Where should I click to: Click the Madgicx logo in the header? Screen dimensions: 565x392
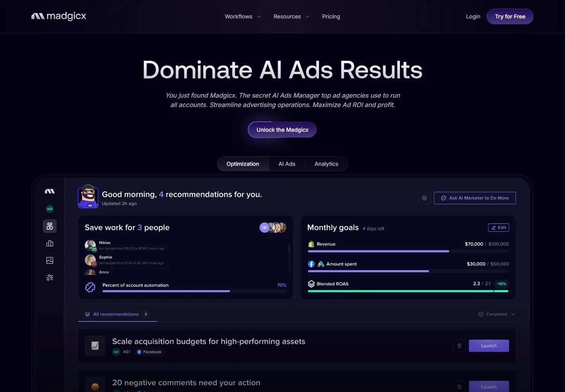[x=59, y=16]
